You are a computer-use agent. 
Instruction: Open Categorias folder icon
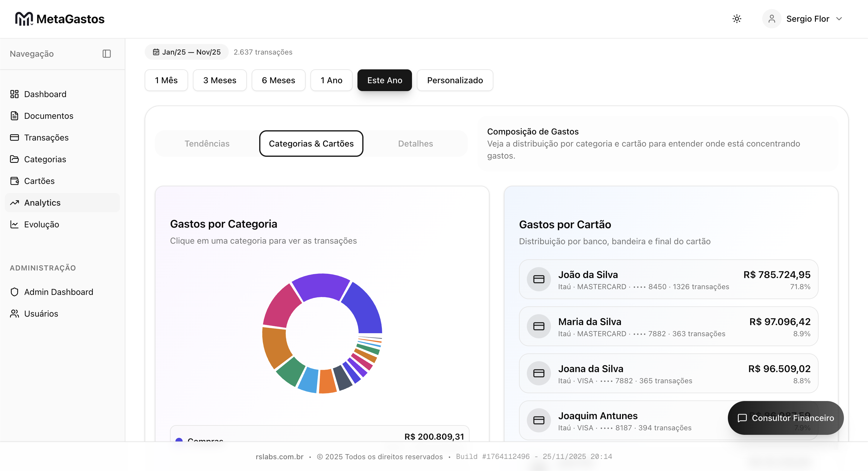coord(14,159)
